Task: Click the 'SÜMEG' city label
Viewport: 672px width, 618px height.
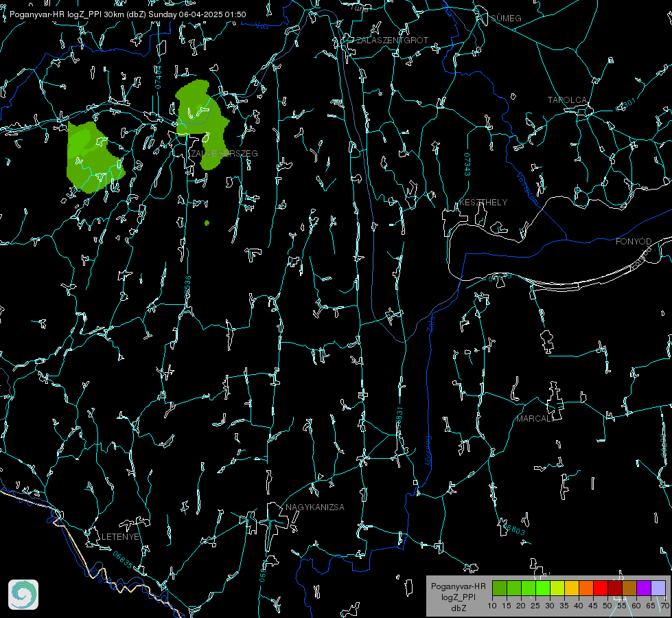Action: click(x=506, y=18)
